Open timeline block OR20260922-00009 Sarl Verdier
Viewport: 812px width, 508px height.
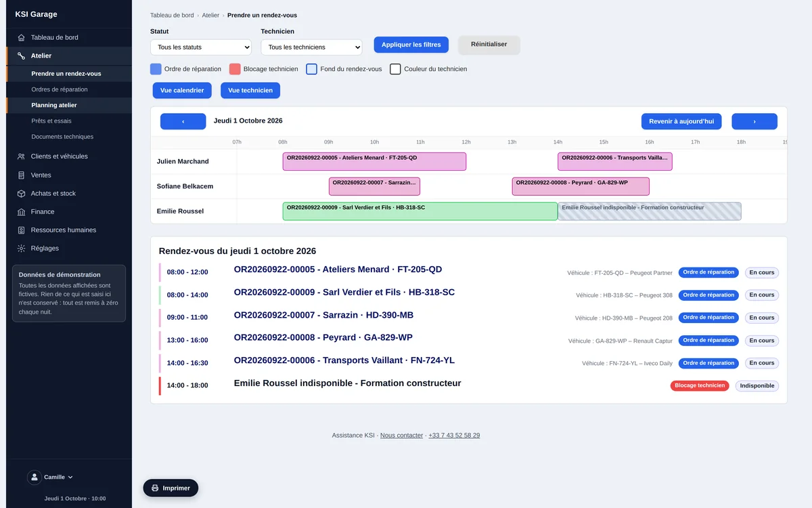point(420,211)
